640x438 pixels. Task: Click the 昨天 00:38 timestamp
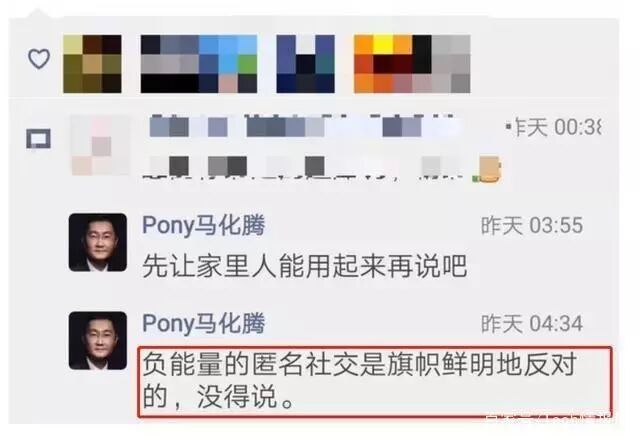click(x=554, y=127)
